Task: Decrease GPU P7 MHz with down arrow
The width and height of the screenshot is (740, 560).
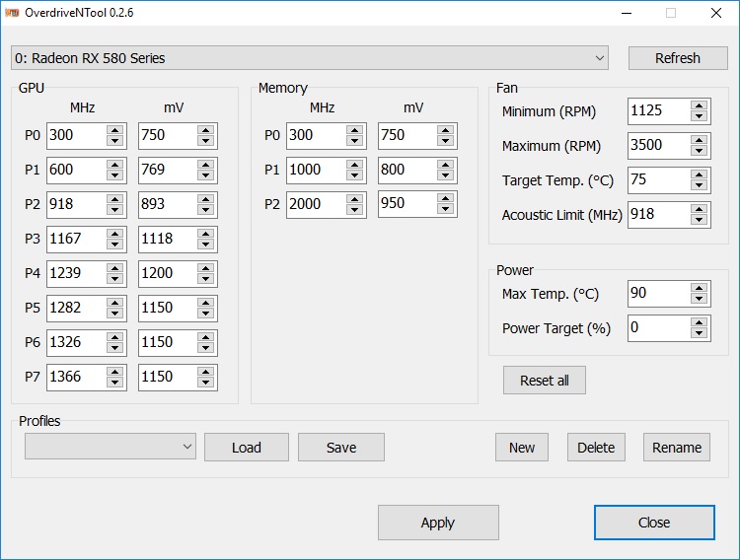Action: (x=114, y=383)
